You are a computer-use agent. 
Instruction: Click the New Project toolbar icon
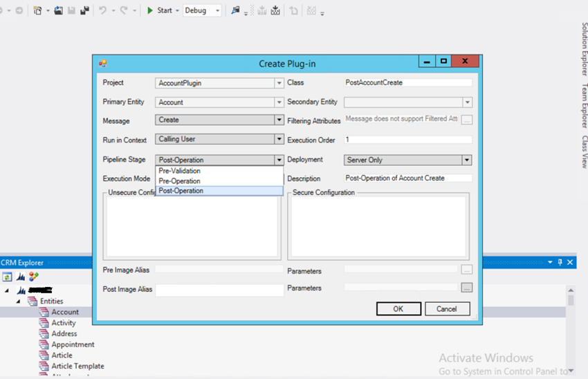coord(37,11)
